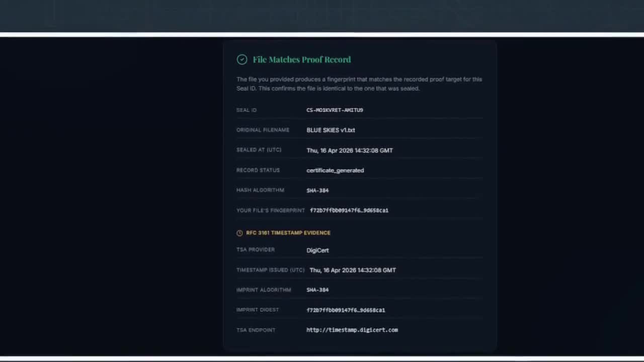Click the "RFC 3161 Timestamp Evidence" section header

click(288, 233)
